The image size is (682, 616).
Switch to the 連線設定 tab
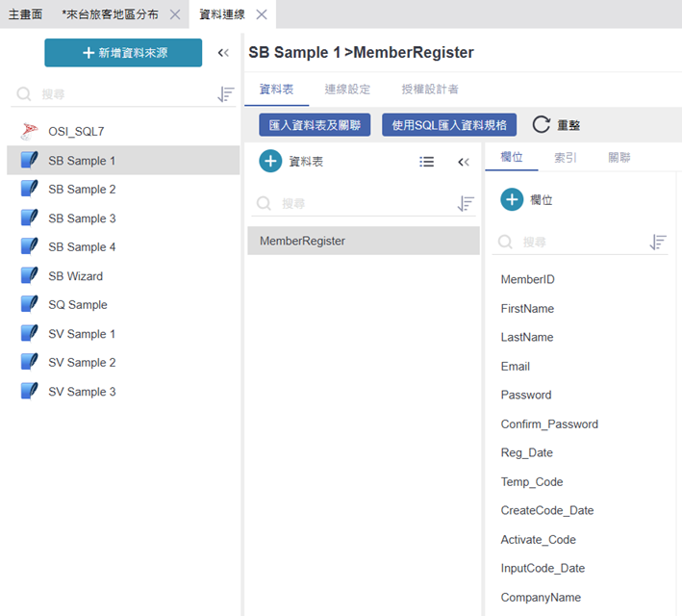pos(347,90)
